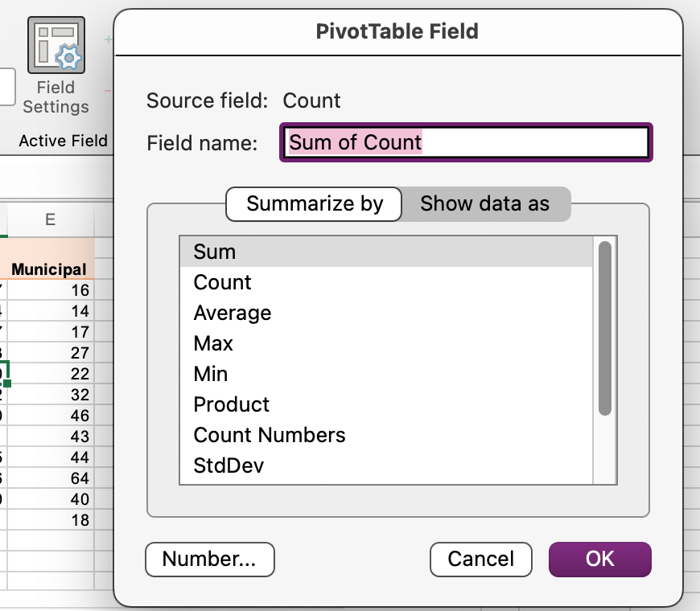
Task: Select the Municipal header cell
Action: 51,269
